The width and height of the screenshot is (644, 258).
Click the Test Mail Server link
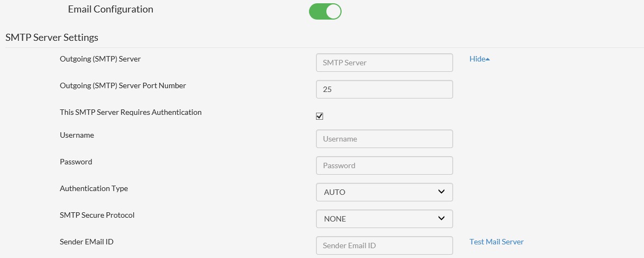(497, 242)
